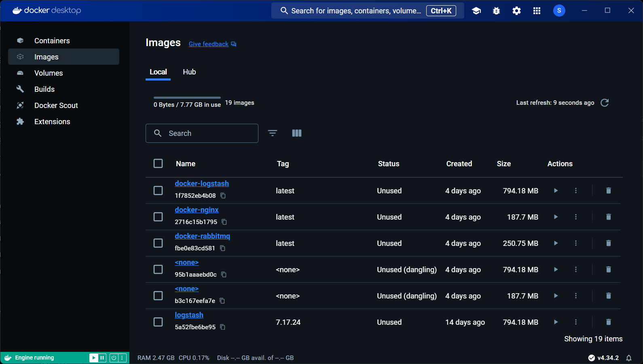Check the docker-nginx row checkbox

pos(158,217)
